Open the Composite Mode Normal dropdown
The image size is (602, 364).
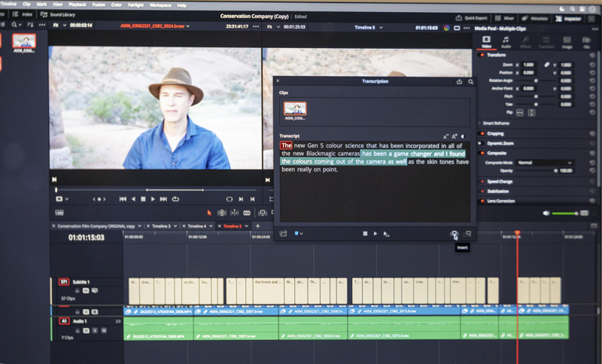(544, 162)
